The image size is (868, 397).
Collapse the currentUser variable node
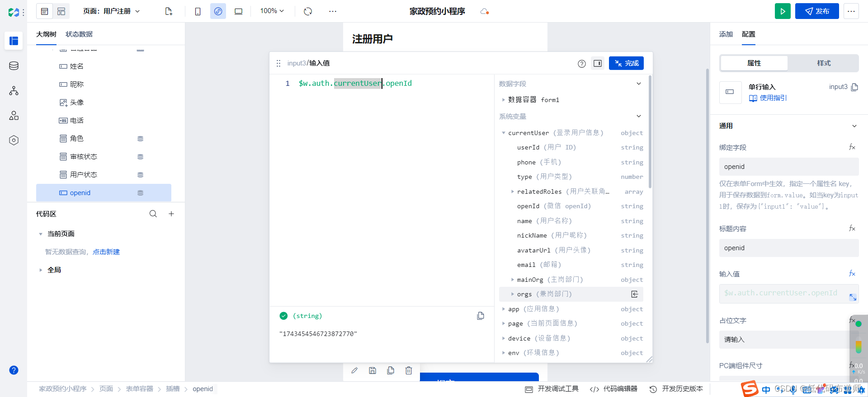pyautogui.click(x=503, y=133)
